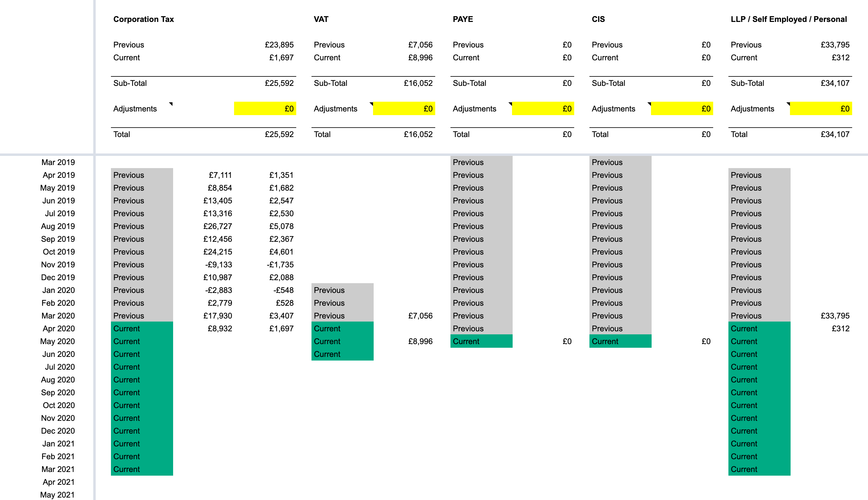Click comment marker beside Corporation Tax Adjustments
868x500 pixels.
pyautogui.click(x=171, y=104)
